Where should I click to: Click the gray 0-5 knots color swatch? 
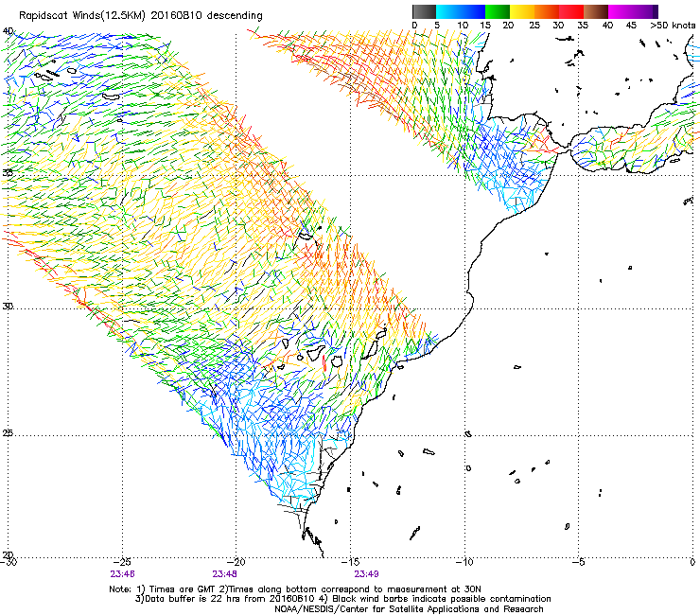(x=424, y=11)
